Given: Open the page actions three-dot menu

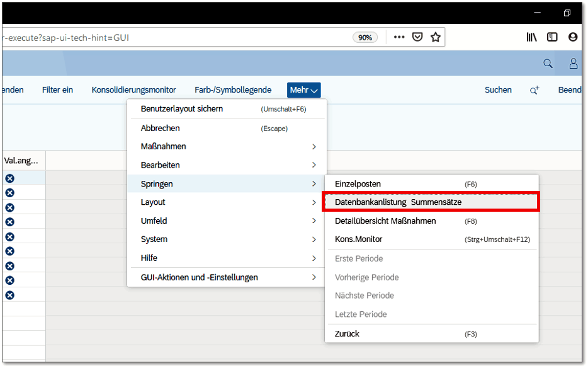Looking at the screenshot, I should (x=399, y=37).
